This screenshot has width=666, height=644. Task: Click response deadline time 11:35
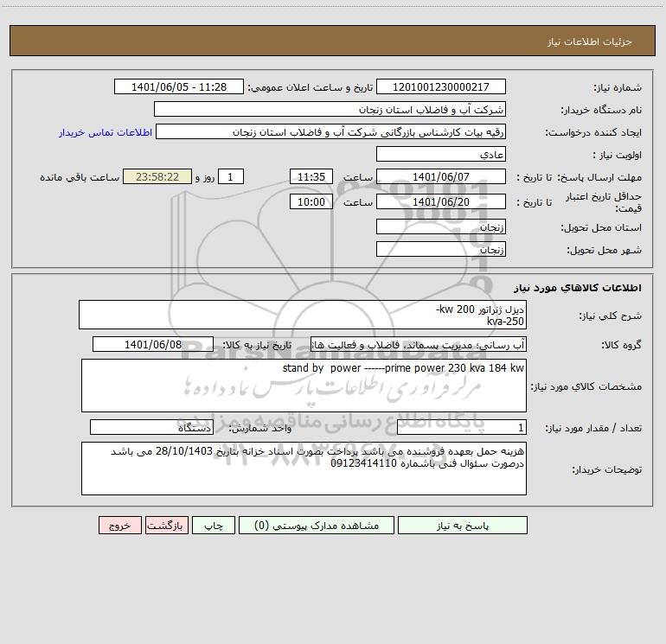point(311,176)
